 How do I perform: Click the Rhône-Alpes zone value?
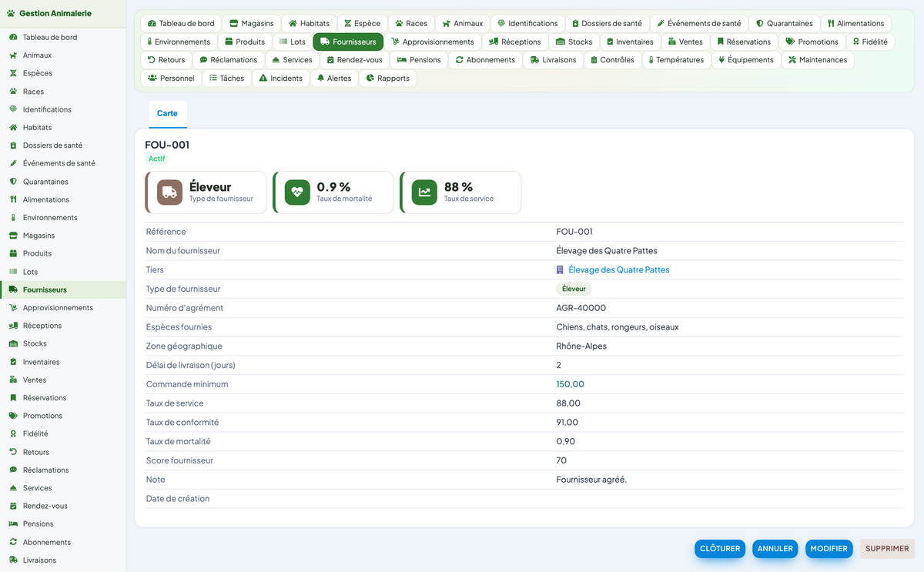[581, 346]
